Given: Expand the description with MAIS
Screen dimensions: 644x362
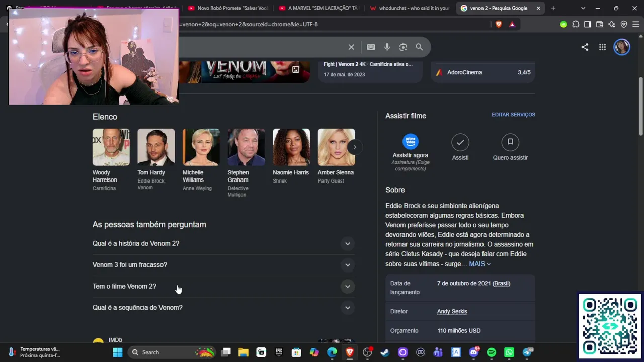Looking at the screenshot, I should pyautogui.click(x=479, y=264).
